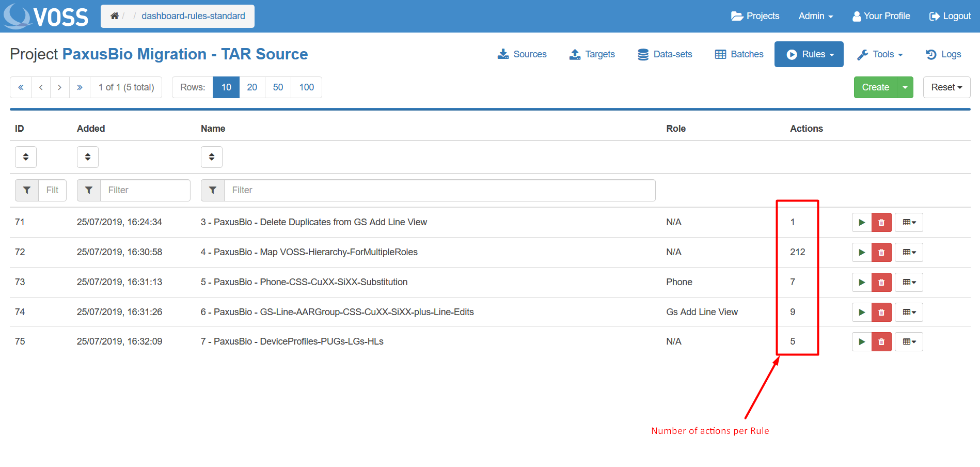Jump to first page of results
This screenshot has height=467, width=980.
21,87
